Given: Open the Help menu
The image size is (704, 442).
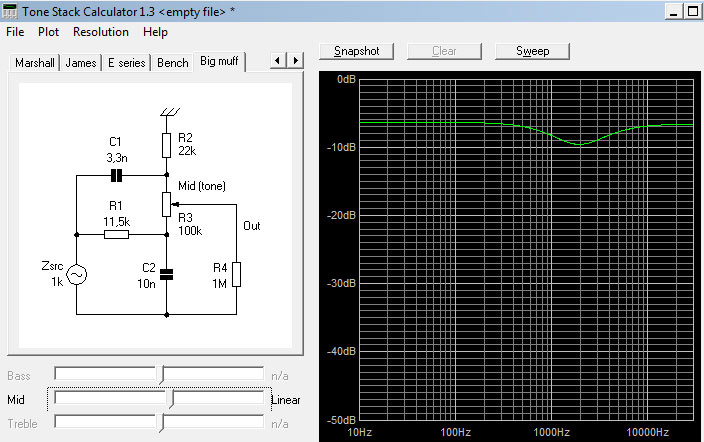Looking at the screenshot, I should [x=155, y=32].
